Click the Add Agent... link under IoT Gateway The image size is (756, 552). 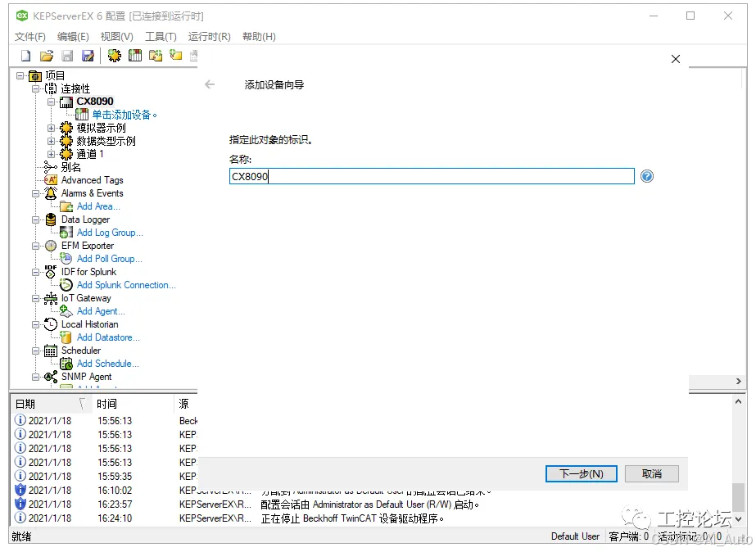point(101,311)
